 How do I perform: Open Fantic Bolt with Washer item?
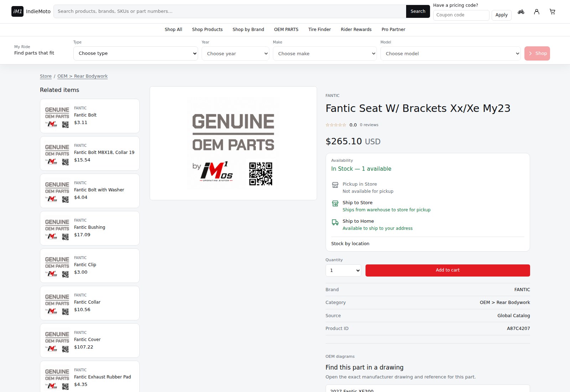[x=90, y=191]
